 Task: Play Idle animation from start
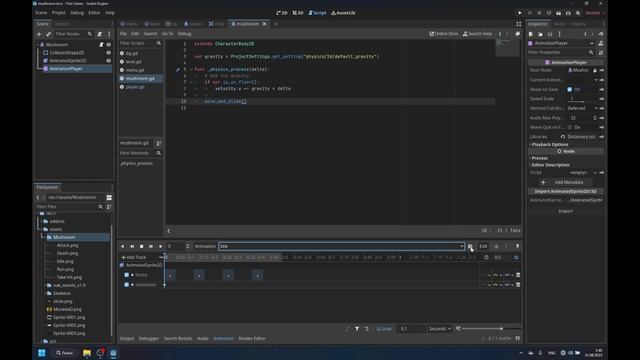point(151,247)
